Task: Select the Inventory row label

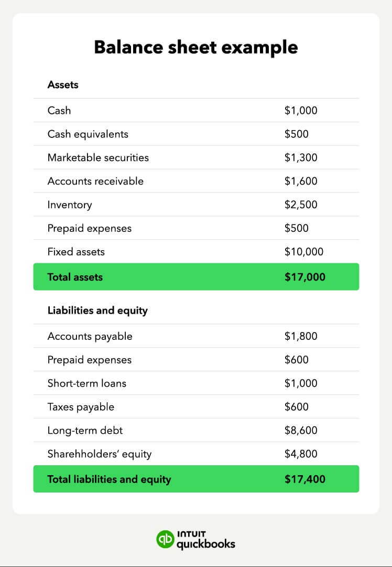Action: (70, 205)
